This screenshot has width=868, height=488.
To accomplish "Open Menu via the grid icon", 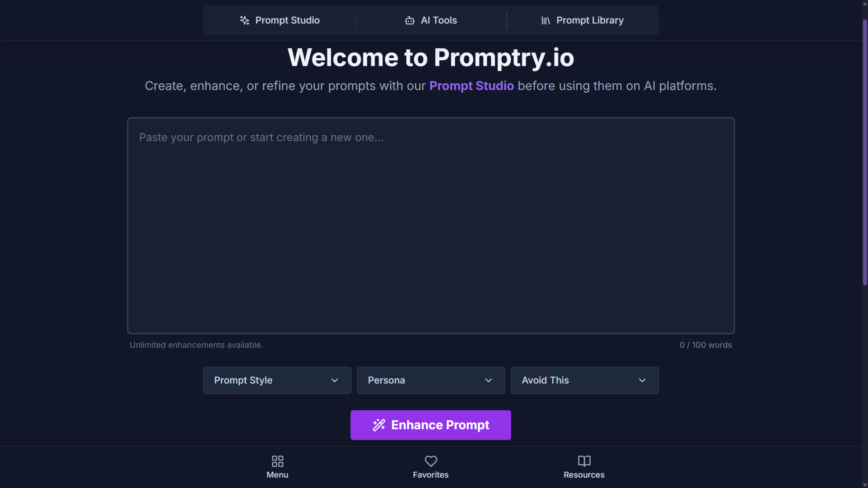I will point(277,460).
